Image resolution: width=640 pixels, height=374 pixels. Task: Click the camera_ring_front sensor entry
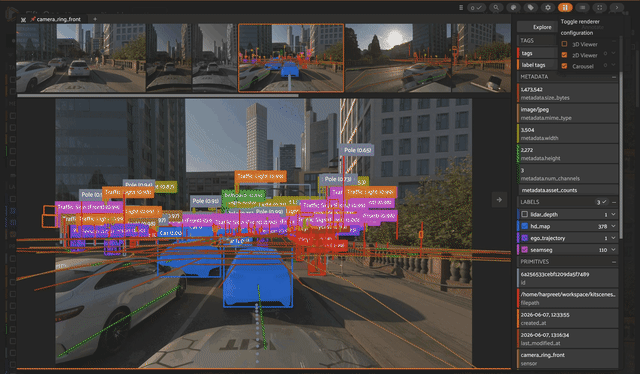[x=568, y=358]
